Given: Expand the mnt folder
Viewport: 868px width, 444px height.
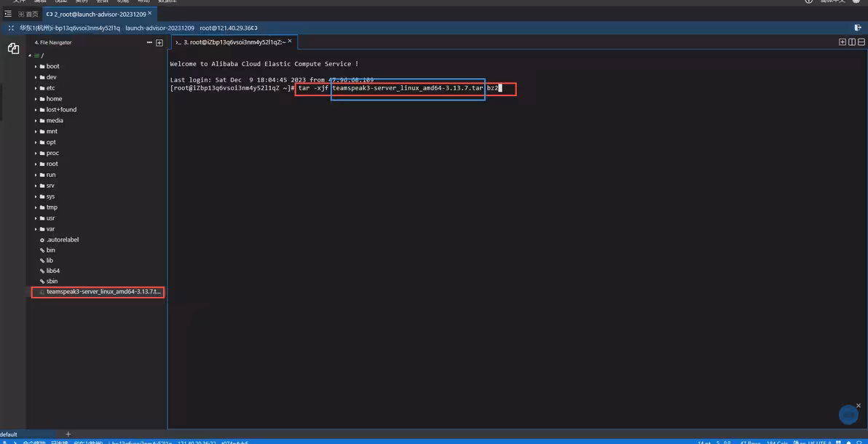Looking at the screenshot, I should (x=36, y=132).
